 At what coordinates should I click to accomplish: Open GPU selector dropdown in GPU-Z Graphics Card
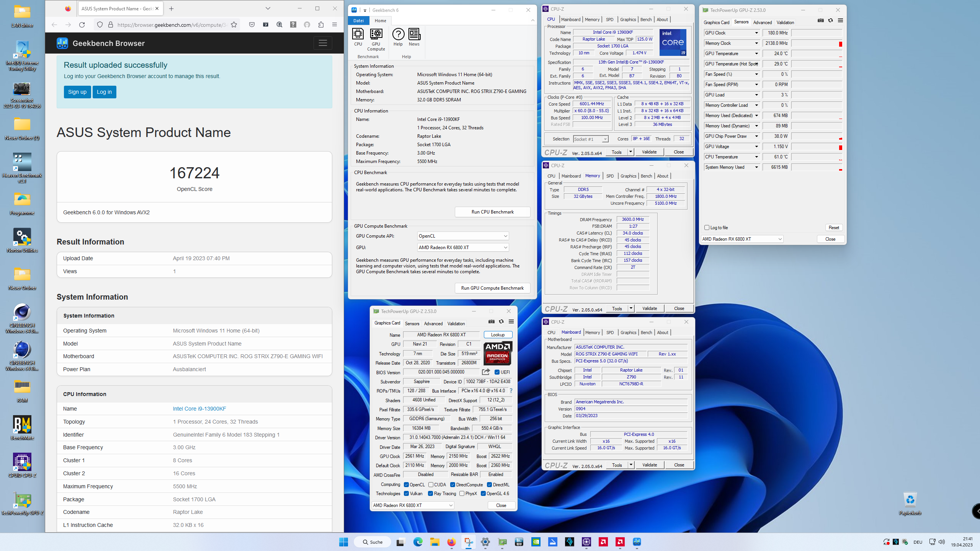pos(413,505)
